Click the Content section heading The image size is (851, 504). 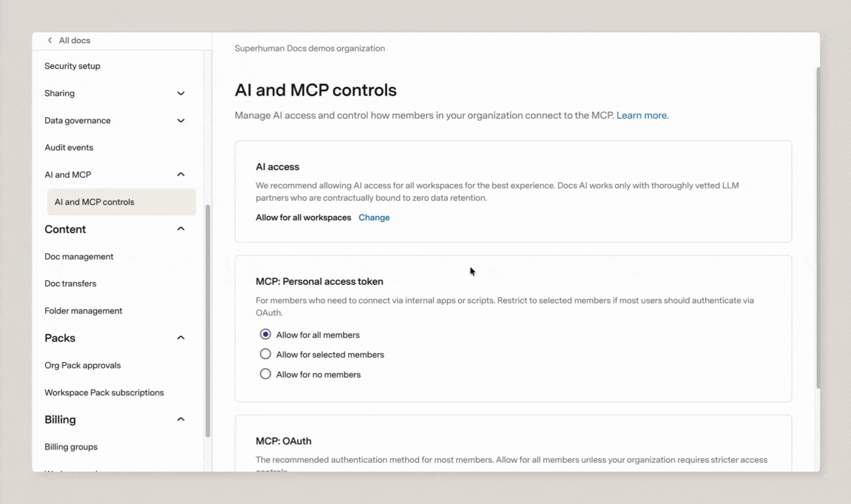point(65,229)
